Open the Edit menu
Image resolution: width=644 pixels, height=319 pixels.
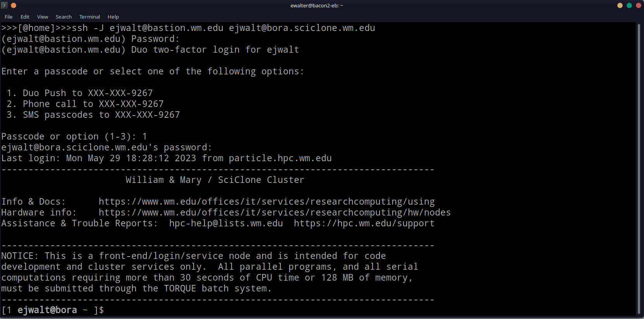click(x=25, y=17)
